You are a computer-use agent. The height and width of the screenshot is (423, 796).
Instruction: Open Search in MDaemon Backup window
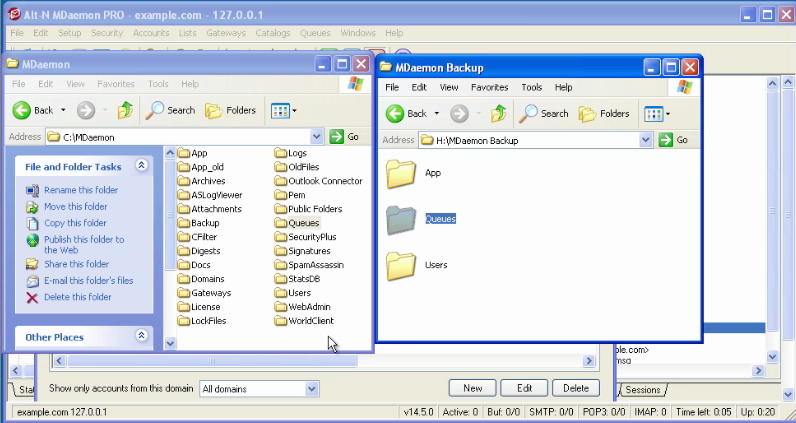pyautogui.click(x=543, y=114)
